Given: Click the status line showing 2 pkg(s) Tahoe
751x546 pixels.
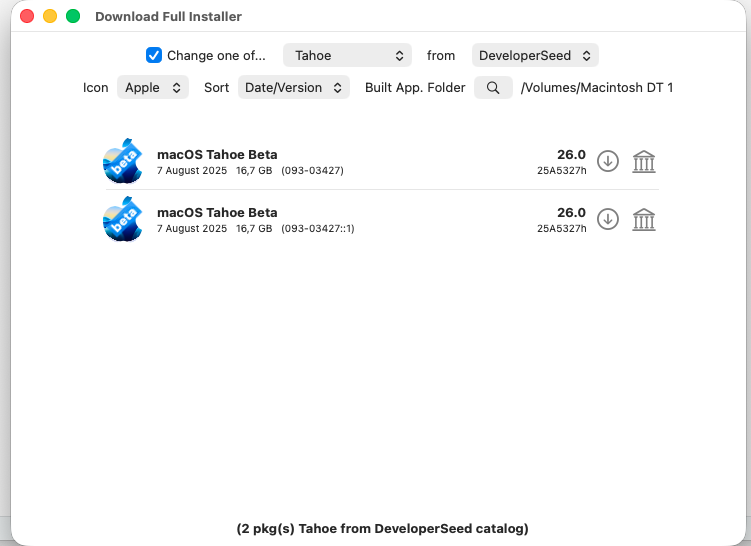Looking at the screenshot, I should point(382,528).
